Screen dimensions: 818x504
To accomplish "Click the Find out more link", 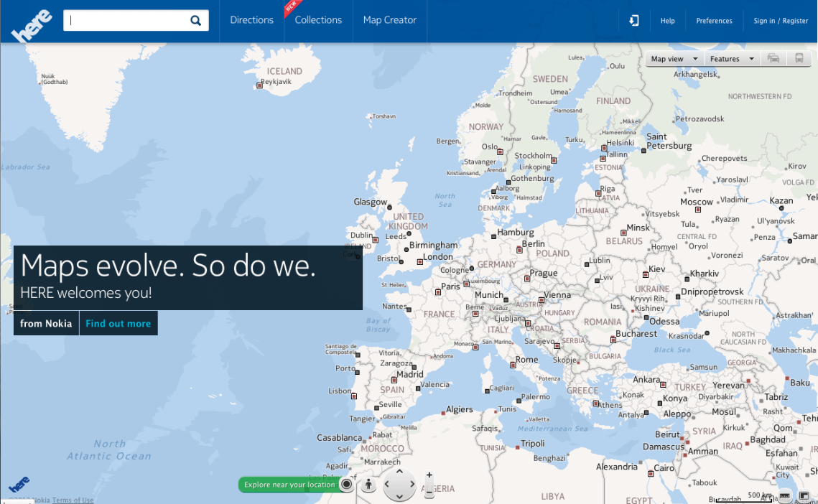I will click(x=118, y=324).
